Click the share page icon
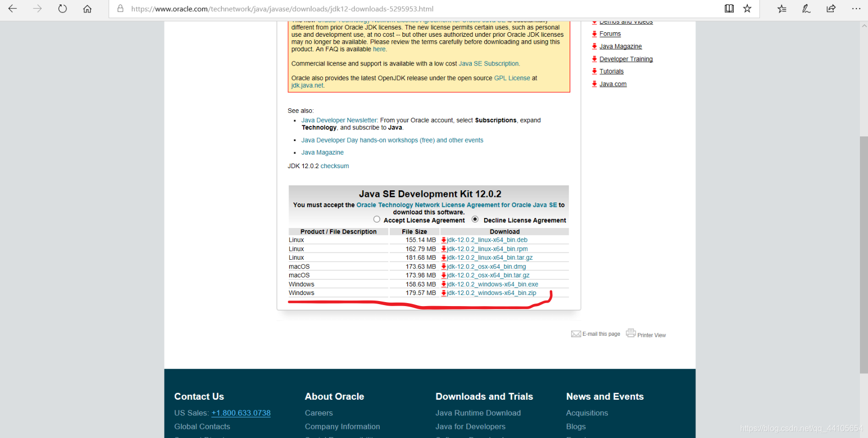The image size is (868, 438). point(831,9)
